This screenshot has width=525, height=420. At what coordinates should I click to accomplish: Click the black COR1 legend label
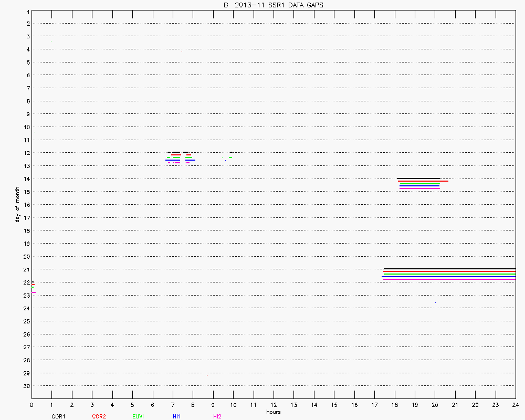tap(58, 416)
